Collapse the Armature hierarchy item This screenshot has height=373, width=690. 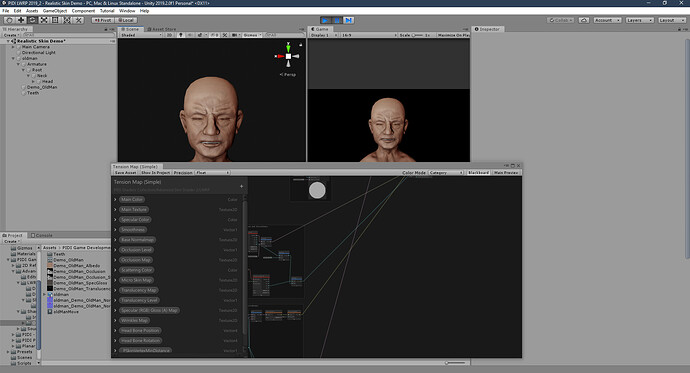tap(18, 64)
